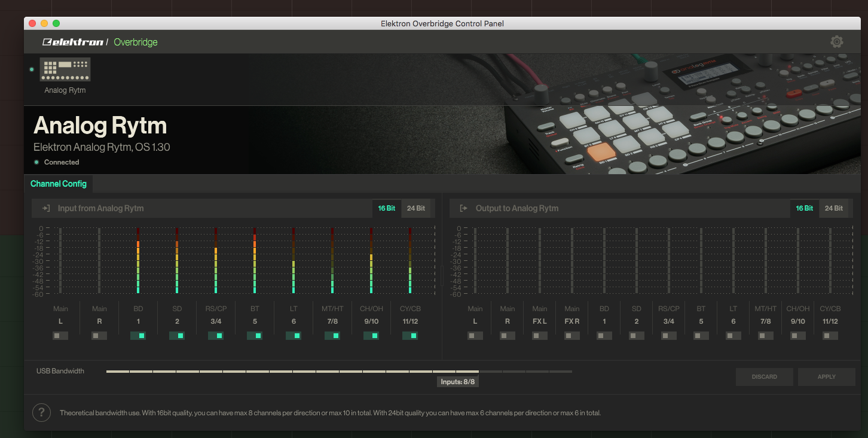Screen dimensions: 868x438
Task: Select 16 Bit for output to Analog Rytm
Action: pos(804,208)
